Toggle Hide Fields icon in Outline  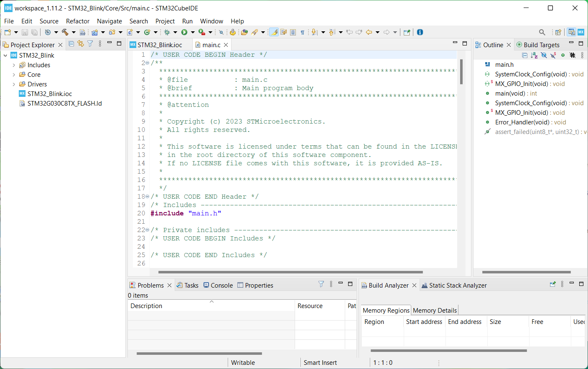coord(544,55)
